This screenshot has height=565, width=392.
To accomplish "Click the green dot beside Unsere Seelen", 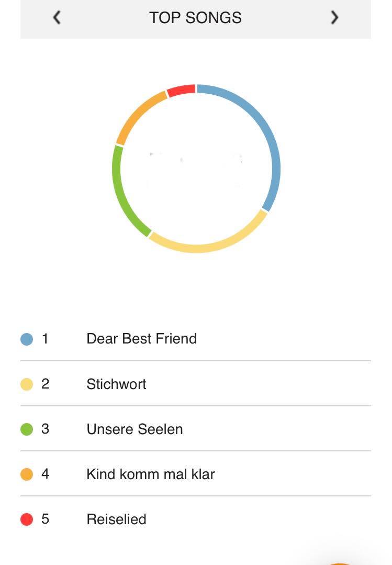I will [x=27, y=429].
